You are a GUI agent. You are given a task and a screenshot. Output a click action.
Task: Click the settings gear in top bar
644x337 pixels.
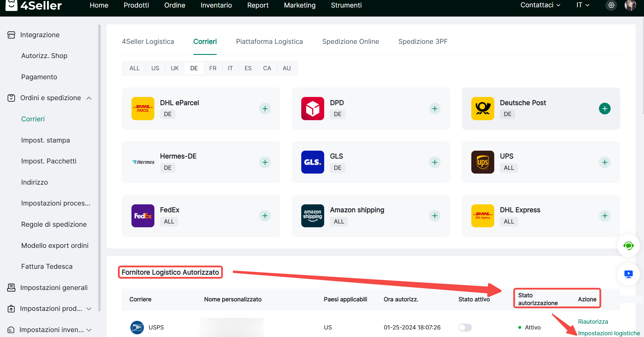tap(611, 5)
